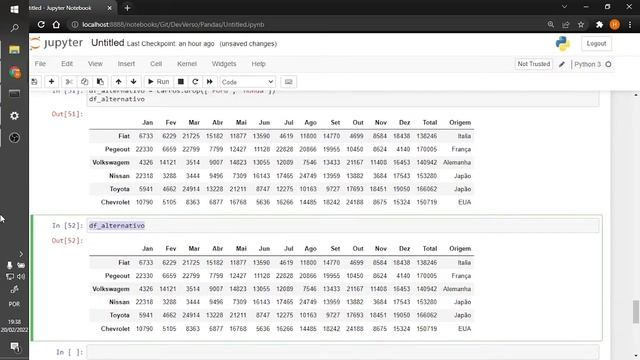Move selected cell down arrow

point(133,82)
